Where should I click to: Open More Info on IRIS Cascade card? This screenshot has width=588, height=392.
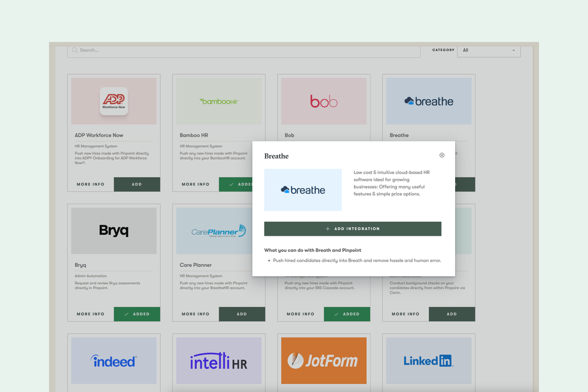300,314
